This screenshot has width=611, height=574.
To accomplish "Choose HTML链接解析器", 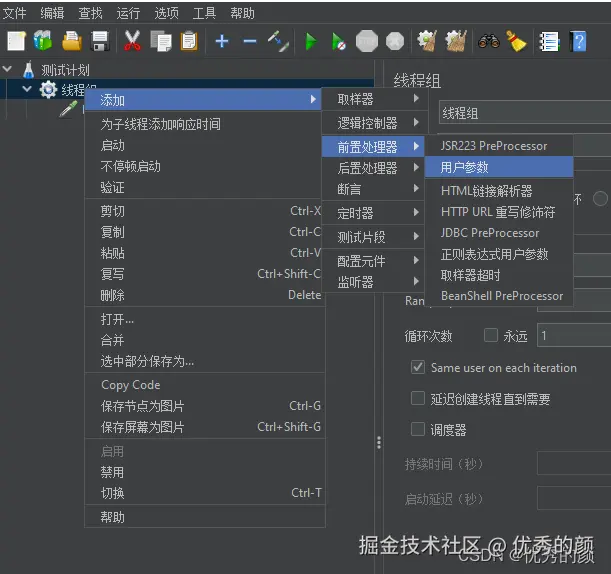I will click(499, 191).
